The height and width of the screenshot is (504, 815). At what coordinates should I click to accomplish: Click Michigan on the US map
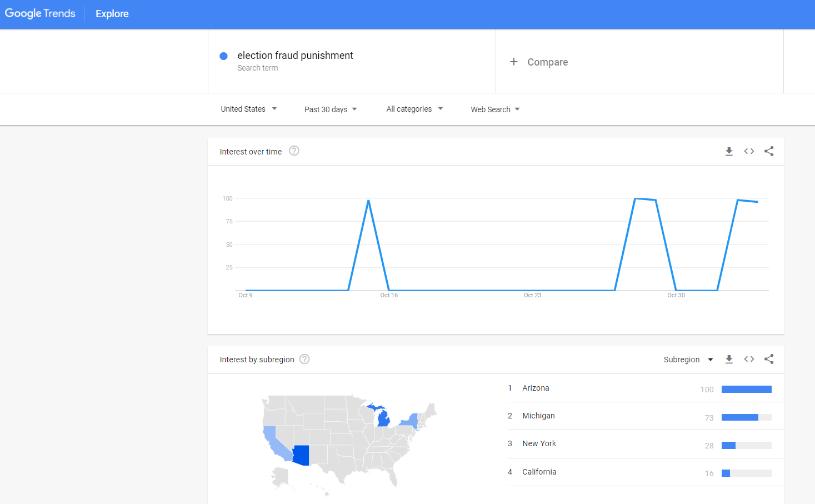(x=383, y=420)
